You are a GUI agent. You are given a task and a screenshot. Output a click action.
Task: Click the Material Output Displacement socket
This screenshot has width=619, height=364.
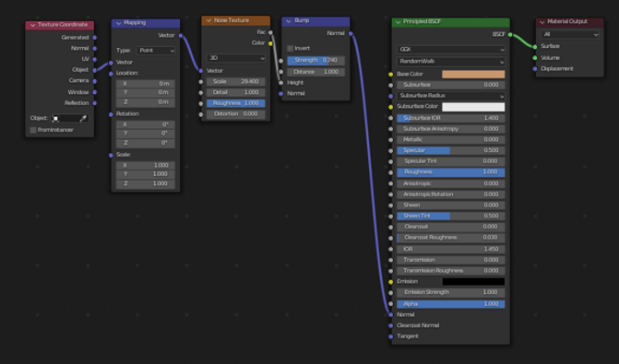pyautogui.click(x=535, y=68)
